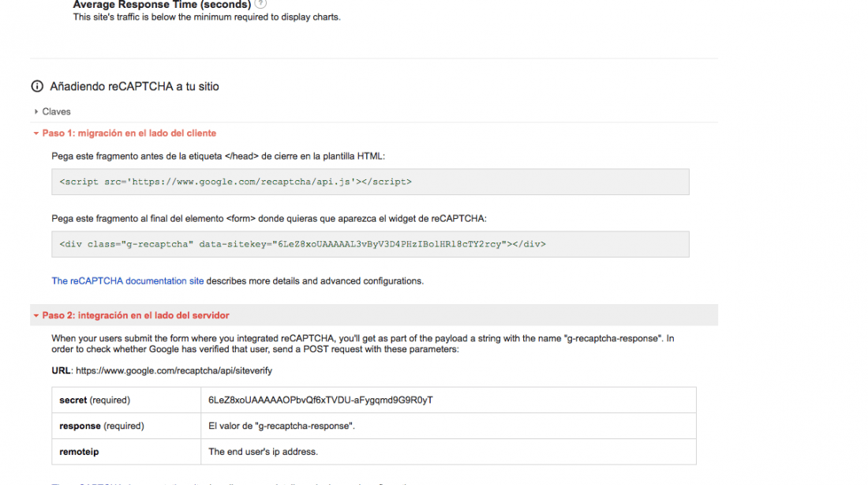Click the 'Añadiendo reCAPTCHA a tu sitio' heading
Viewport: 868px width, 485px height.
pos(134,86)
